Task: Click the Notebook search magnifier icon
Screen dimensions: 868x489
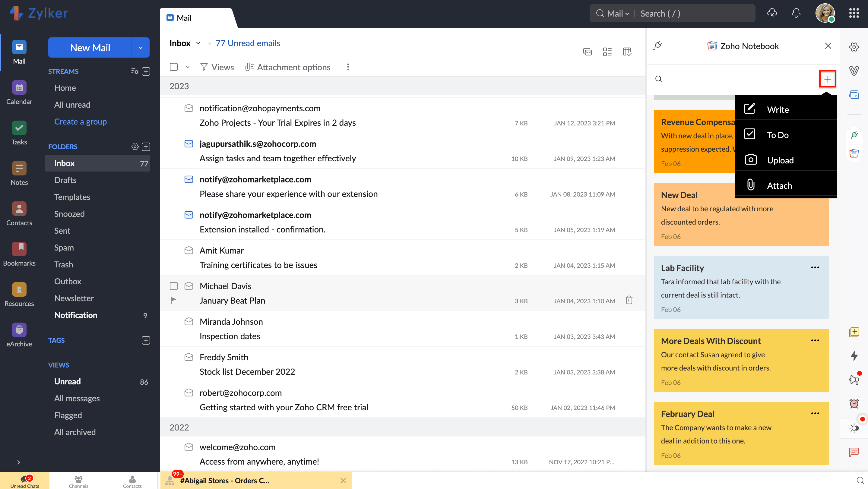Action: coord(658,79)
